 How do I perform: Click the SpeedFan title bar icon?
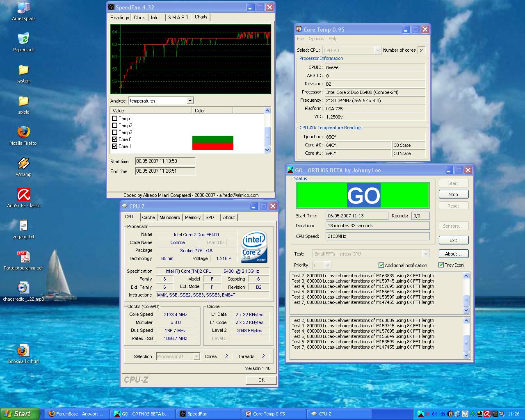tap(111, 7)
